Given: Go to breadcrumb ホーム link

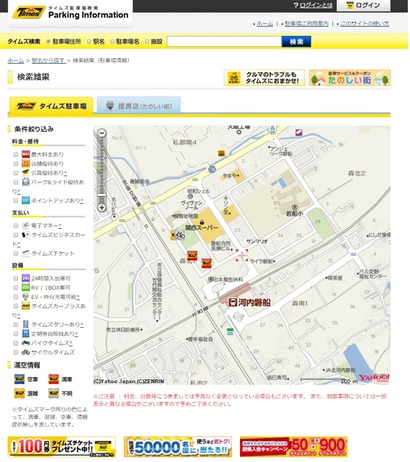Looking at the screenshot, I should pos(16,60).
